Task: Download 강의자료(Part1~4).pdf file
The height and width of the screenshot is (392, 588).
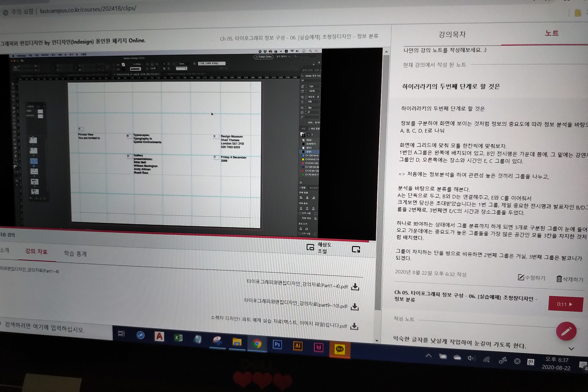Action: [355, 287]
